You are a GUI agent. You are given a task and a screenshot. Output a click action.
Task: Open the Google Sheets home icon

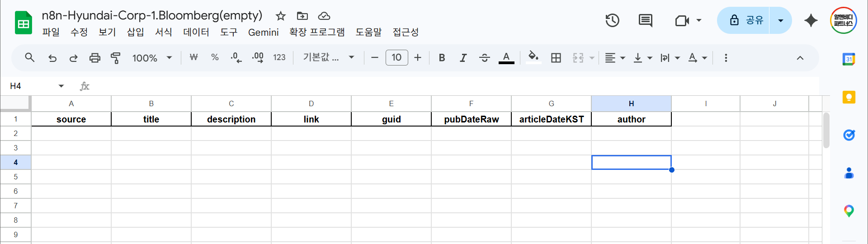click(x=24, y=23)
